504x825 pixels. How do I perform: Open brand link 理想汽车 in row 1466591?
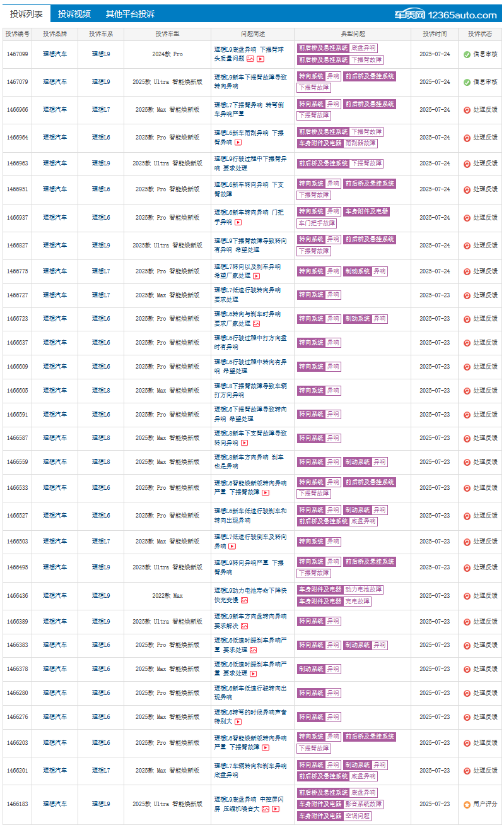click(x=55, y=415)
